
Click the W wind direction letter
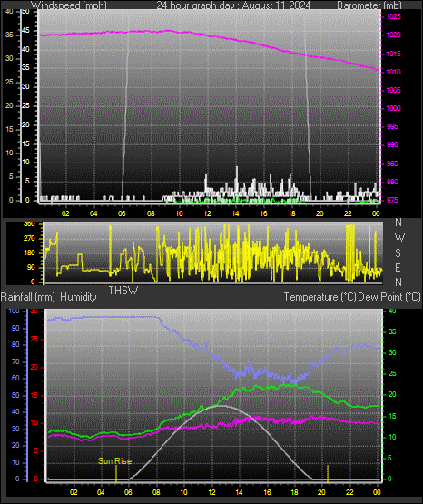(x=399, y=238)
